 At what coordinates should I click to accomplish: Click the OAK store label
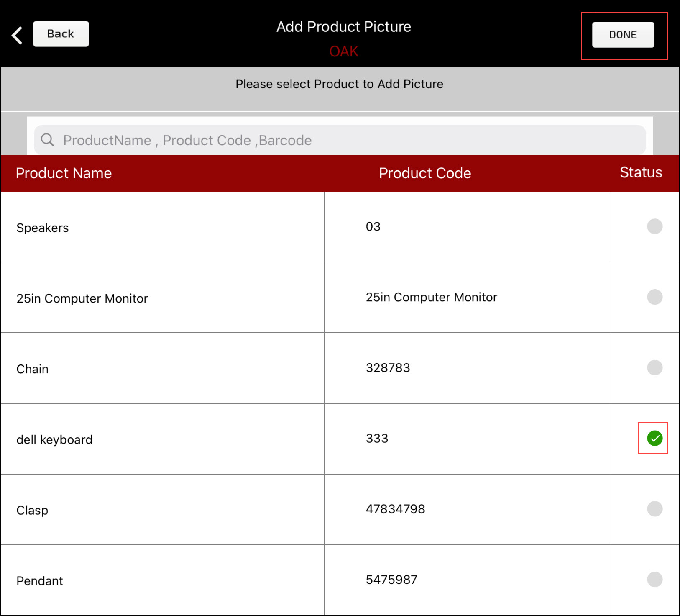[344, 51]
